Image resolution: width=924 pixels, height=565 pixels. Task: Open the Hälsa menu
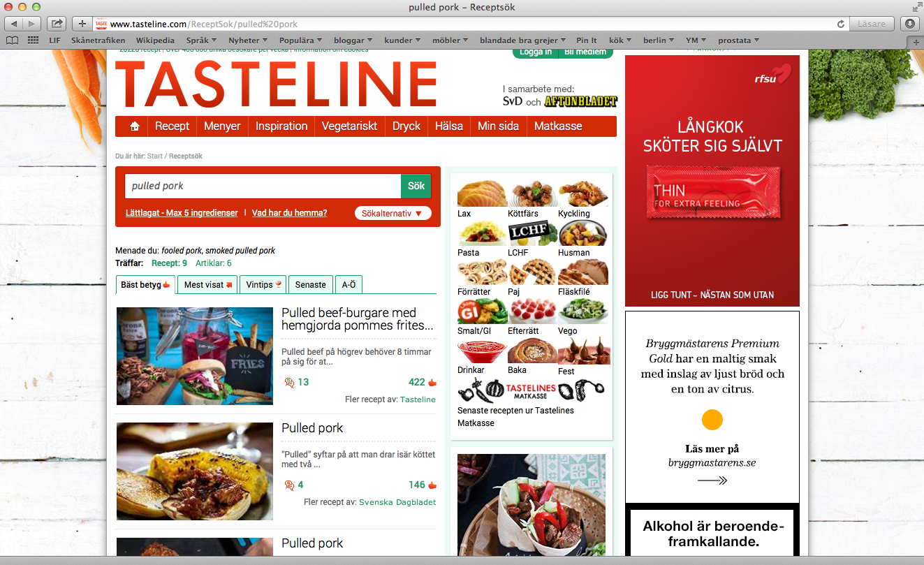pyautogui.click(x=449, y=126)
